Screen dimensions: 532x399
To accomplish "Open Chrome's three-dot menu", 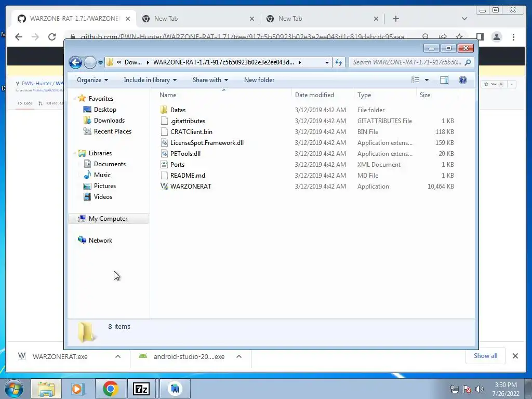I will pos(513,37).
